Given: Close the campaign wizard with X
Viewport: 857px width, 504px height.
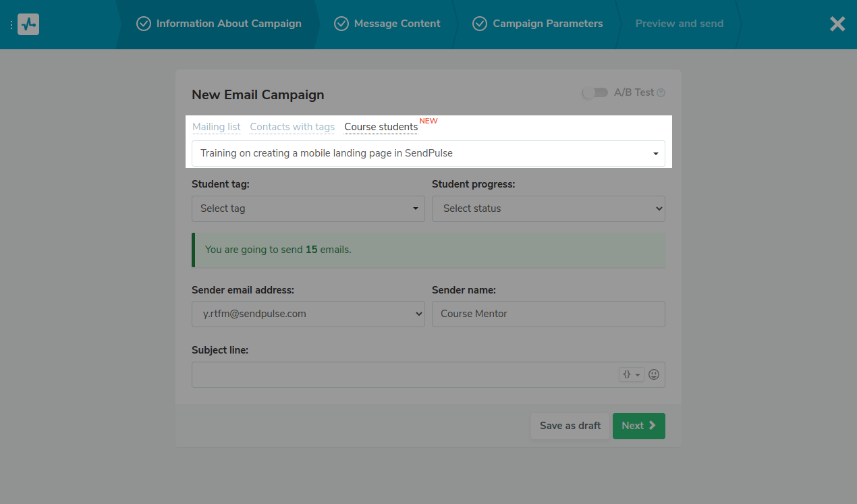Looking at the screenshot, I should (837, 24).
